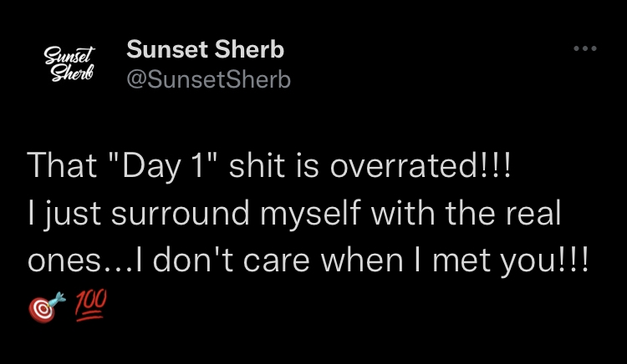Click the word "That" starting the tweet

pos(62,164)
